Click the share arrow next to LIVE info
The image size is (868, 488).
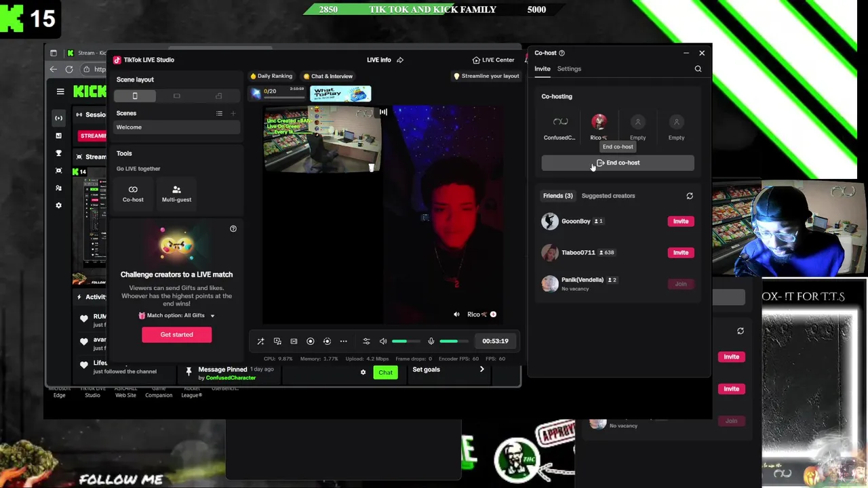(x=400, y=60)
